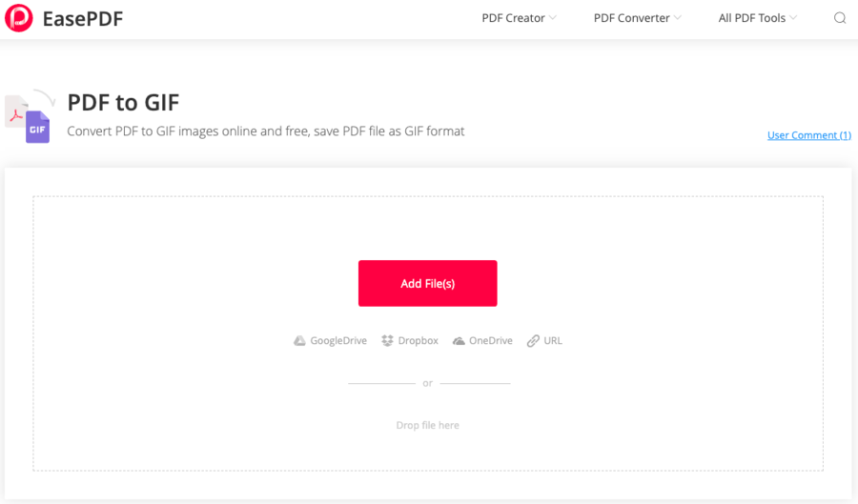Choose the Dropbox upload option
This screenshot has width=858, height=504.
coord(418,341)
